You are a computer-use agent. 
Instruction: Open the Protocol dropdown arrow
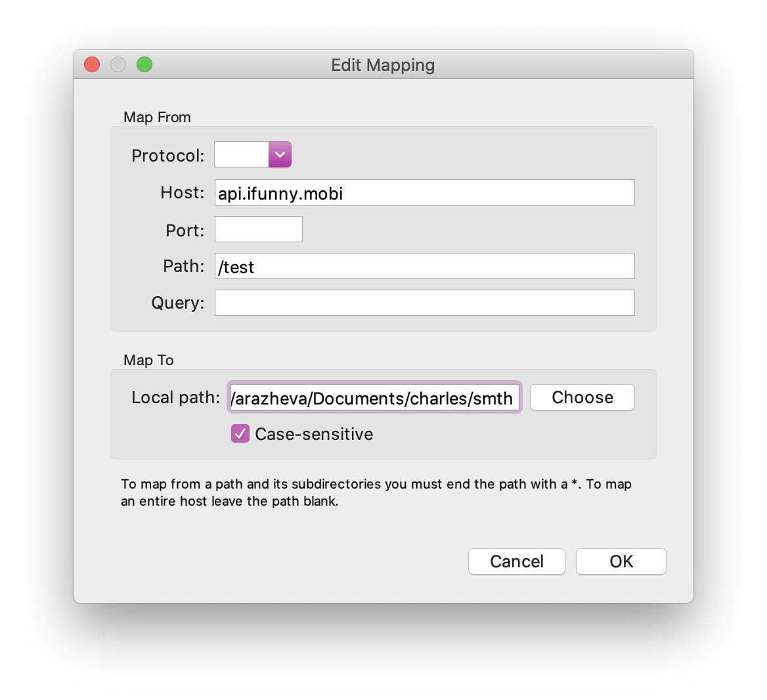(x=280, y=154)
